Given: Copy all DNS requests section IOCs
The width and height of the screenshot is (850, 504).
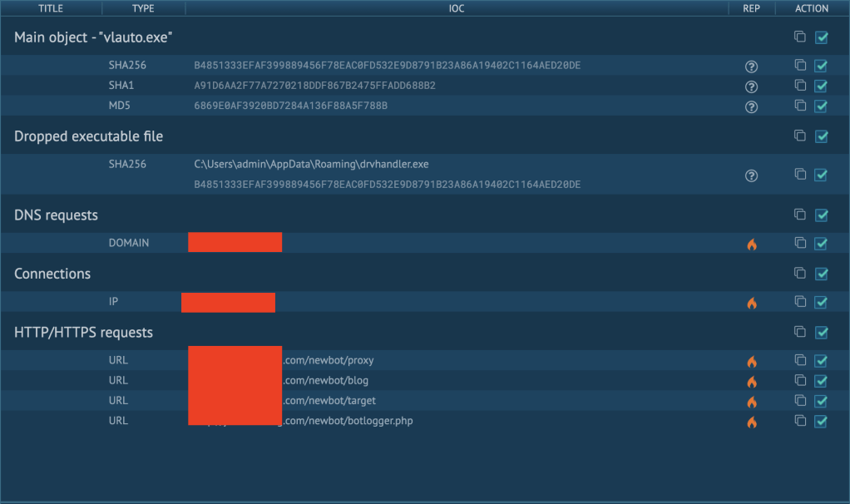Looking at the screenshot, I should 800,215.
